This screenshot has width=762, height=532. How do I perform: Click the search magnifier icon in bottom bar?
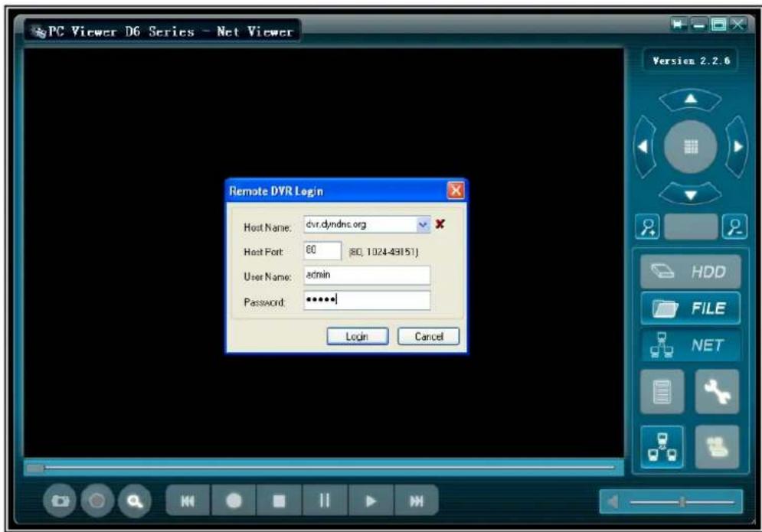pyautogui.click(x=135, y=501)
